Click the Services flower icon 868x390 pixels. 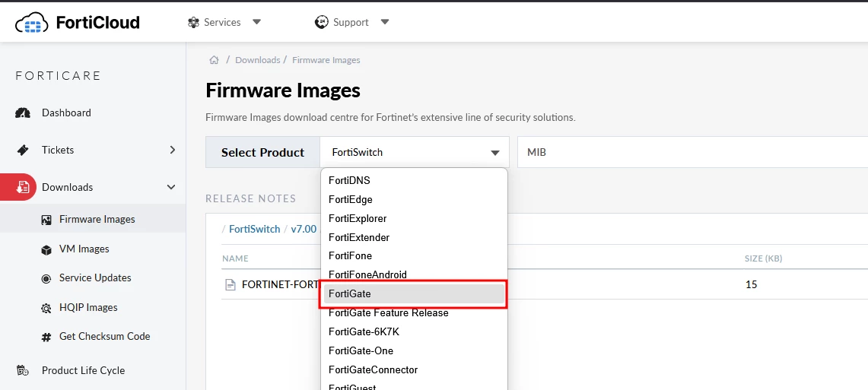[x=193, y=23]
